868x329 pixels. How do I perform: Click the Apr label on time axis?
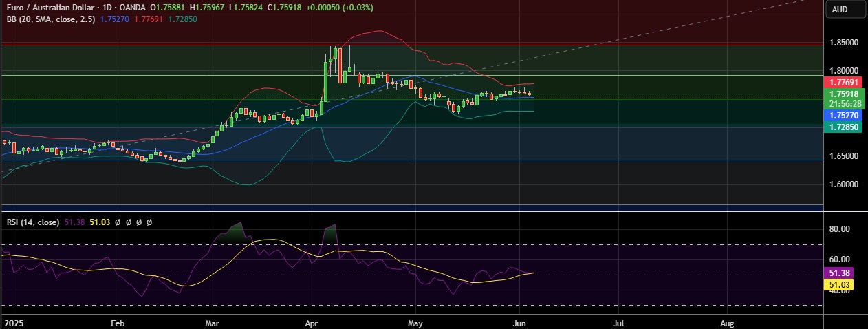pos(313,322)
